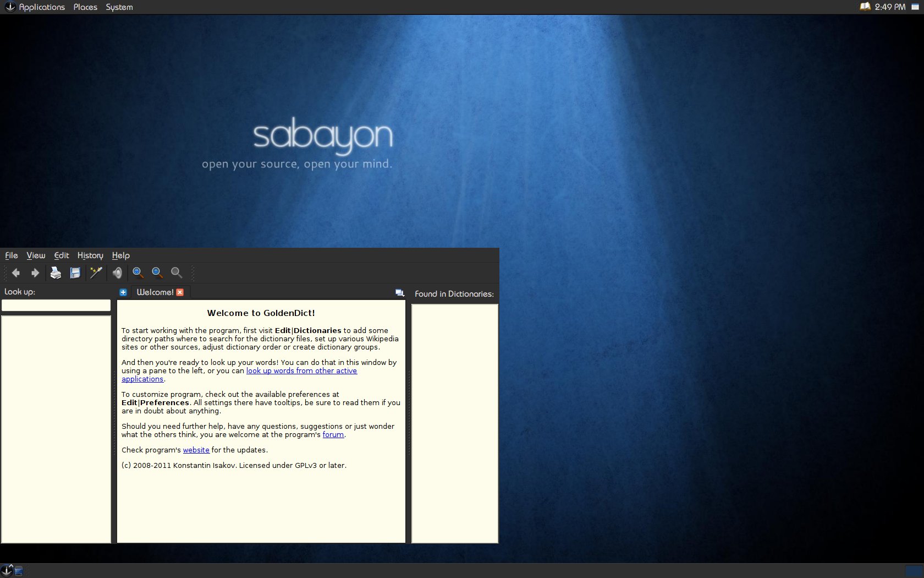Viewport: 924px width, 578px height.
Task: Follow the 'look up words from other active' link
Action: coord(301,371)
